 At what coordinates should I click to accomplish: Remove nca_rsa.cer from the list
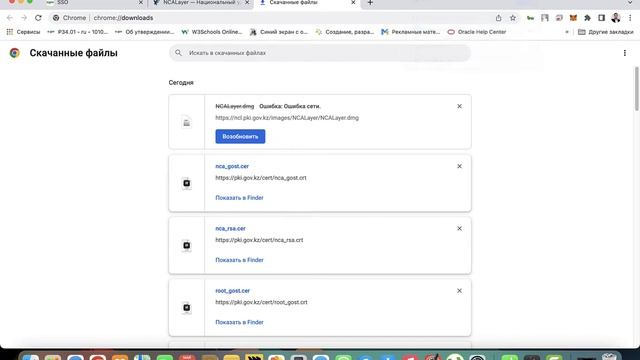(459, 229)
